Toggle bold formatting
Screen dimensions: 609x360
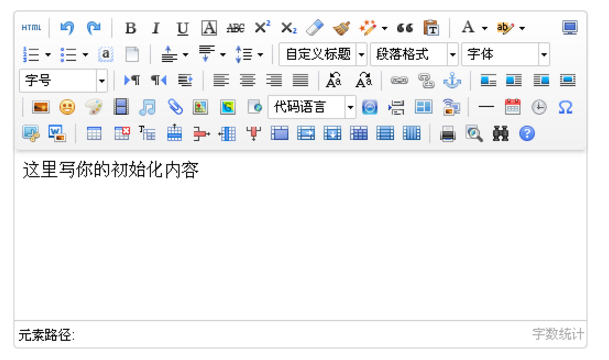[130, 28]
